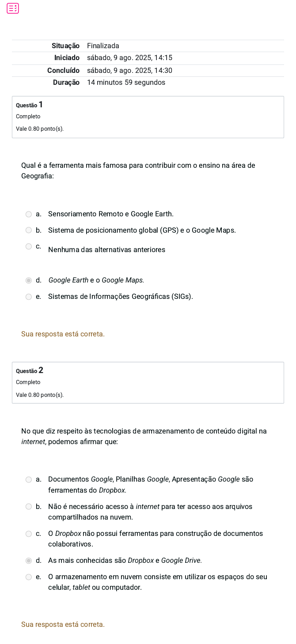Select option c: O Dropbox não possui ferramentas

(29, 534)
